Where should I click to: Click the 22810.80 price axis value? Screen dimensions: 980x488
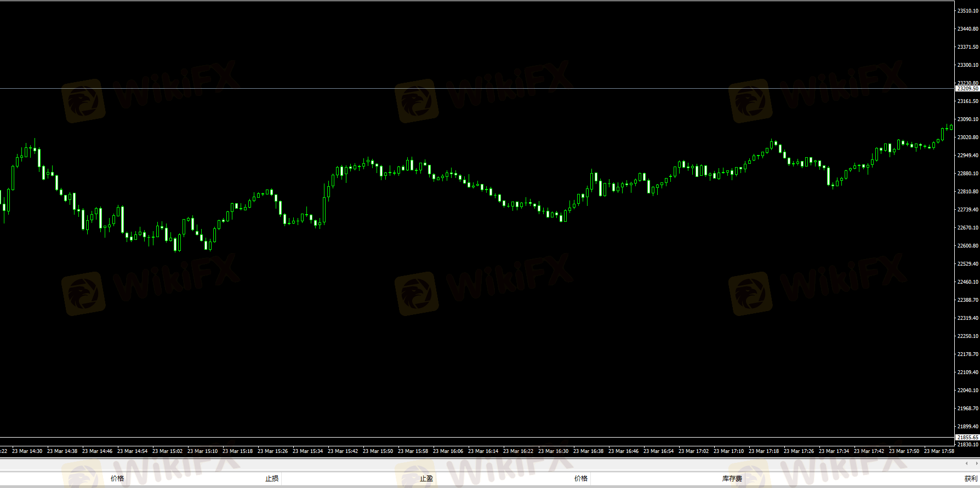tap(968, 192)
